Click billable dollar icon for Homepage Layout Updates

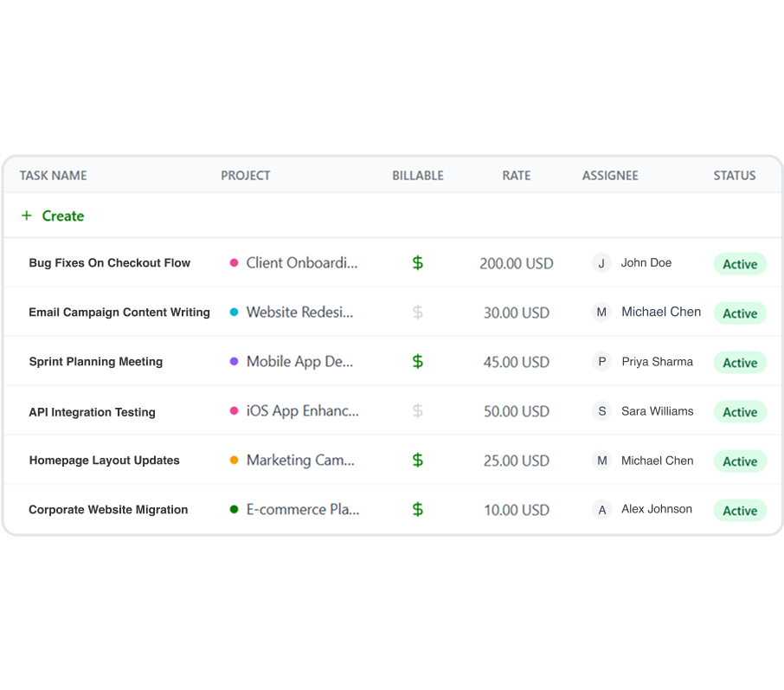(x=417, y=461)
